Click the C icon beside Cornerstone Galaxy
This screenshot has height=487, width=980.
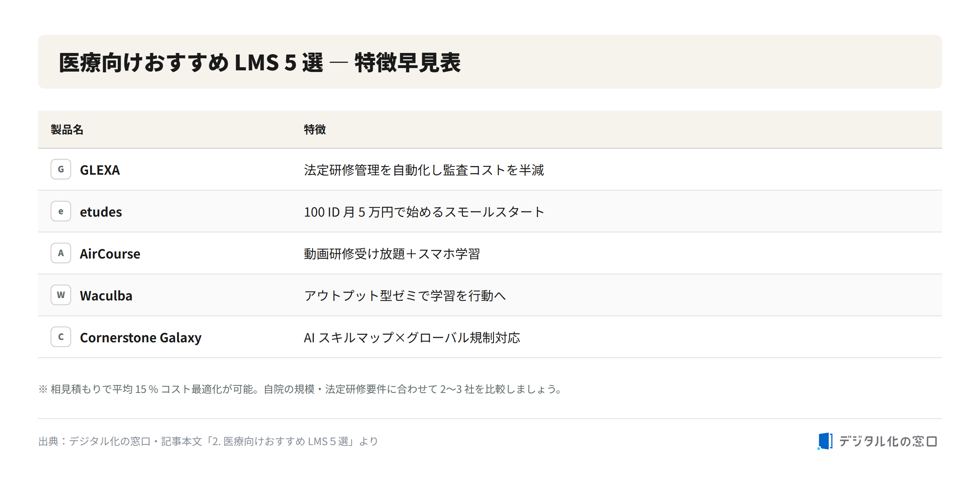tap(61, 337)
